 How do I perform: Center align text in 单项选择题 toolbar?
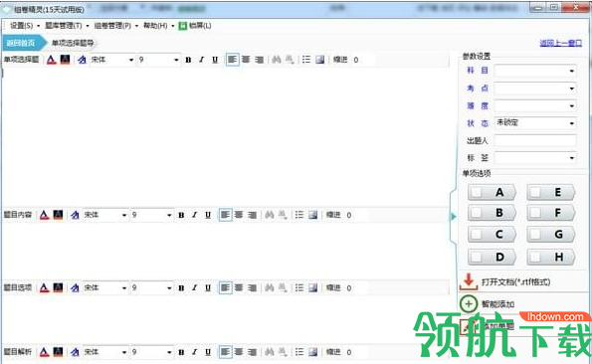pos(246,60)
